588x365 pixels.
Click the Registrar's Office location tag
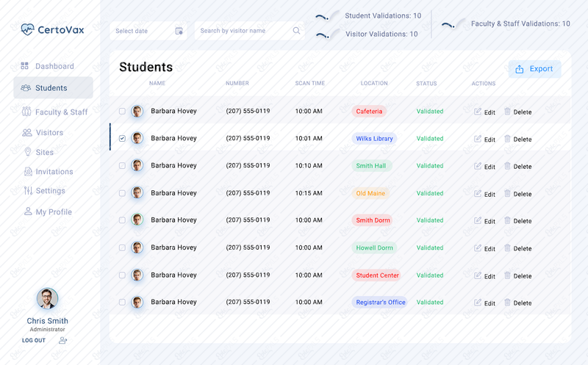(x=379, y=303)
